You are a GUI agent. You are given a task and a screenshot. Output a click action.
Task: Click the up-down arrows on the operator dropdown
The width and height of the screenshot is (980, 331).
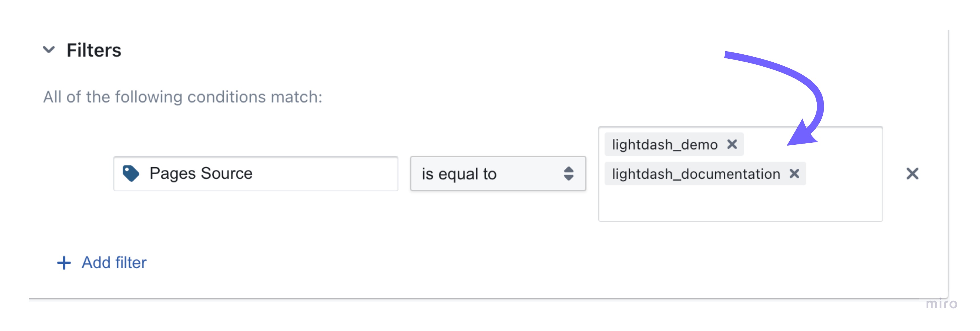(569, 174)
